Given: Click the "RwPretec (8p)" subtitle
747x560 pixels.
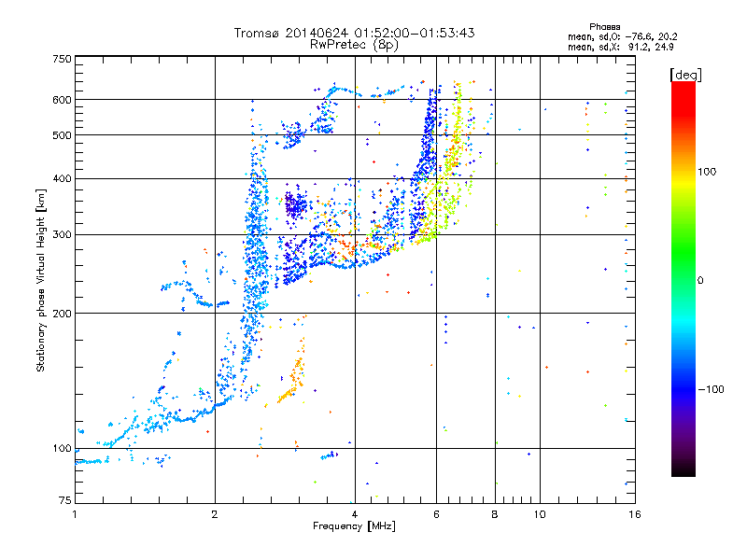Looking at the screenshot, I should [354, 45].
